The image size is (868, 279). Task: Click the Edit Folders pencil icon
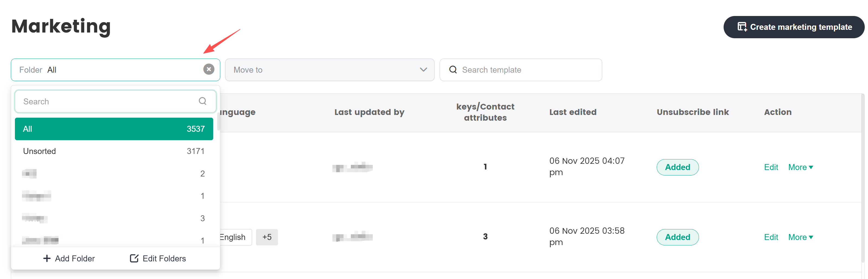[x=134, y=258]
